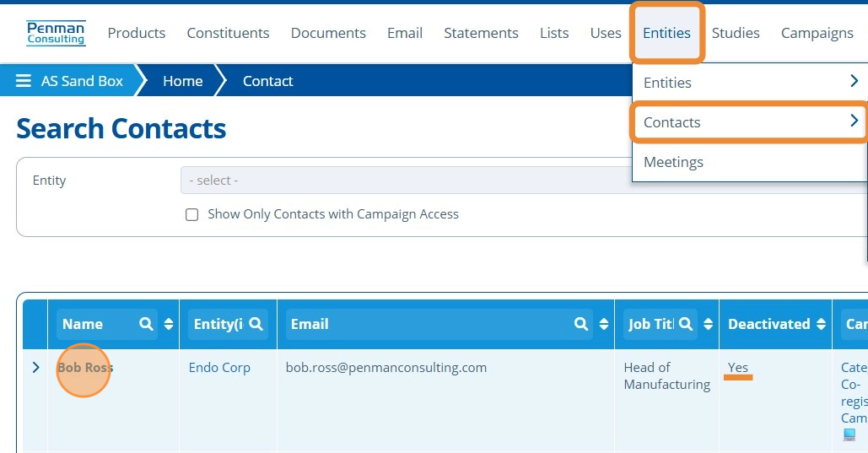Click the search icon in Entity column
This screenshot has height=453, width=868.
pos(256,324)
